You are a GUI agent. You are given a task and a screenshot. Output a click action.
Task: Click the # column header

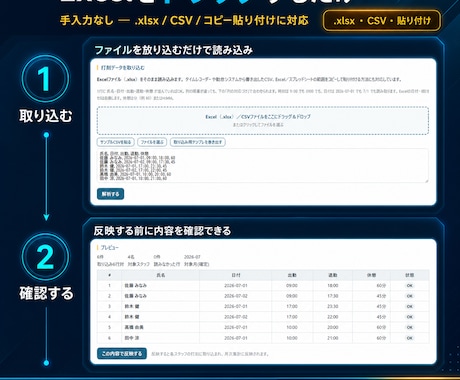(x=110, y=275)
